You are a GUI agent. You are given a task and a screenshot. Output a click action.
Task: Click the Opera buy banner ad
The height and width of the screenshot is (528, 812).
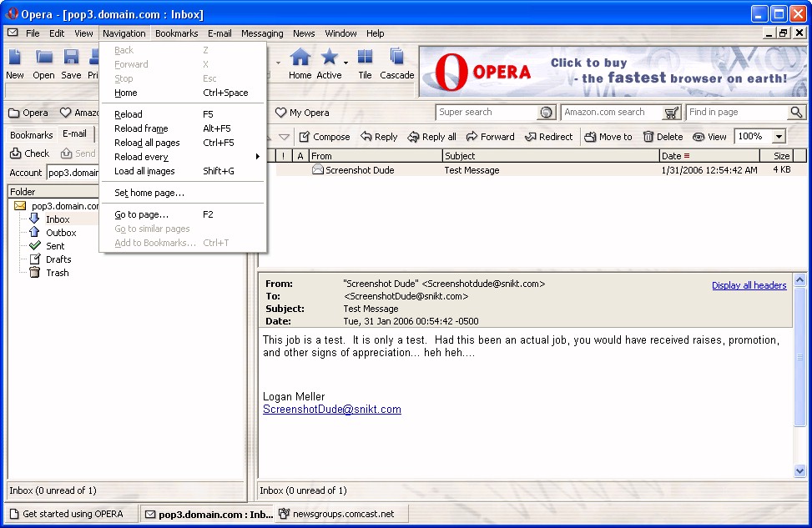tap(613, 72)
